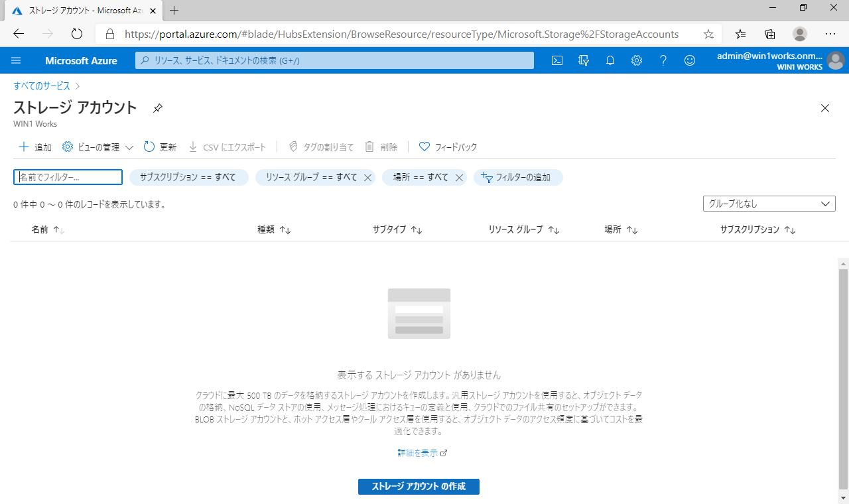
Task: Click フィルターの追加 to add a filter
Action: [x=518, y=177]
